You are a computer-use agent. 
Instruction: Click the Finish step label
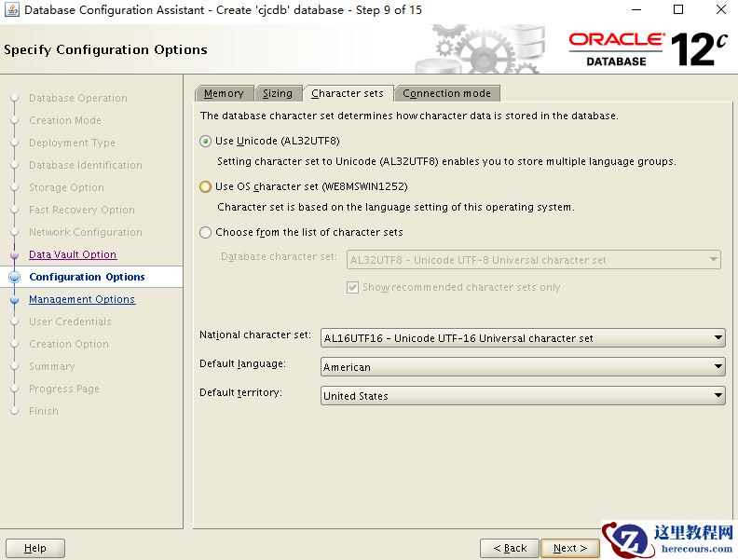(44, 411)
